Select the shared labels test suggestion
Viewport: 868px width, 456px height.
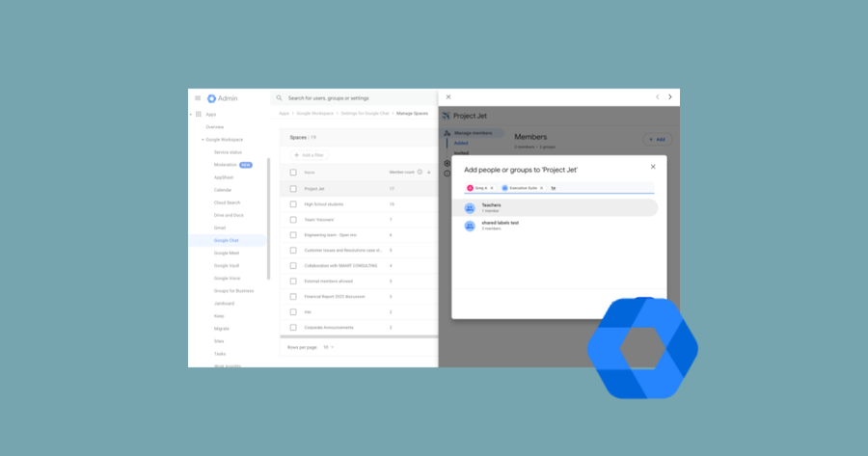[556, 226]
